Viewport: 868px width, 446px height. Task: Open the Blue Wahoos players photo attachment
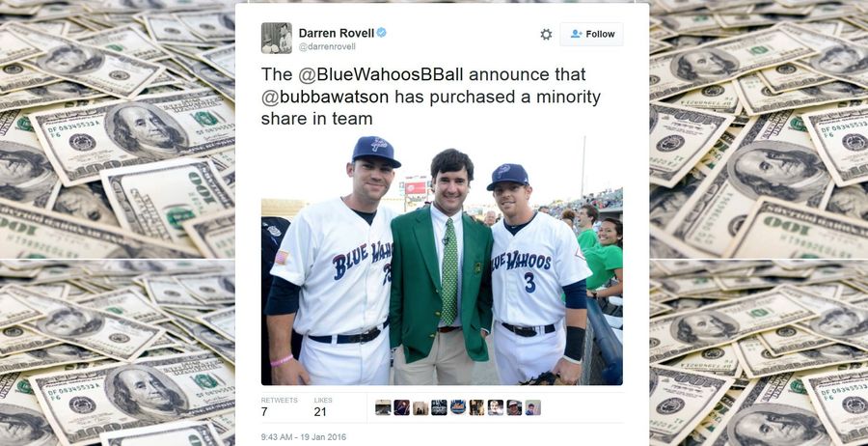pyautogui.click(x=442, y=261)
